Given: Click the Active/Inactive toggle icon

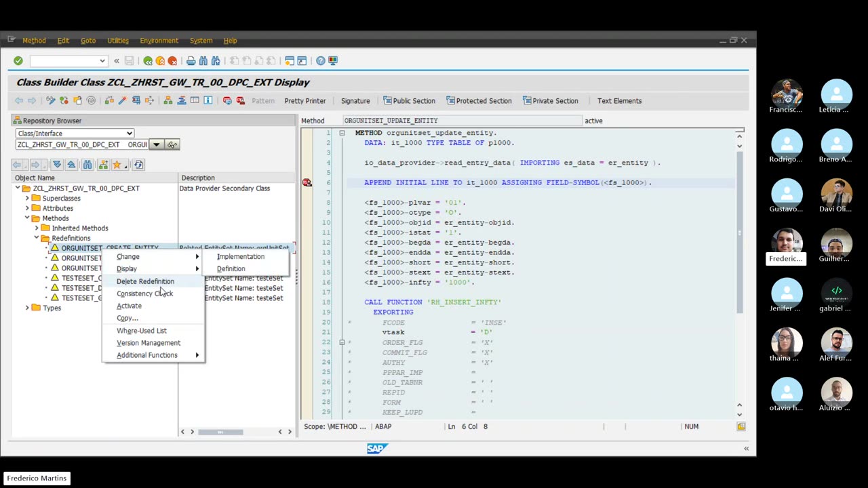Looking at the screenshot, I should pyautogui.click(x=64, y=100).
